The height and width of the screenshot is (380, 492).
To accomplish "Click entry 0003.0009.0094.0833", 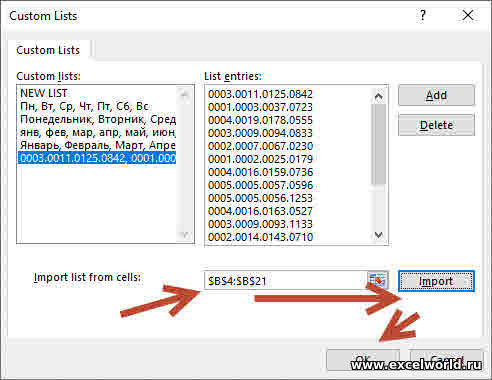I will click(260, 133).
